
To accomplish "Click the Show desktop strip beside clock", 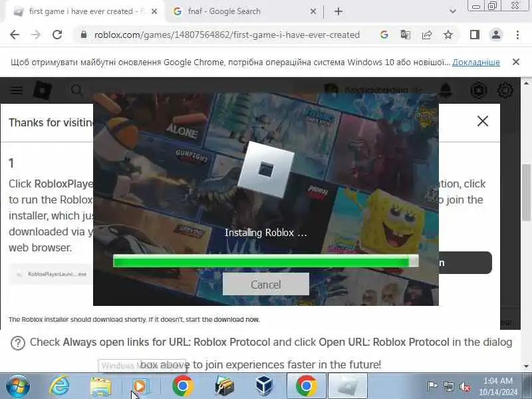I will tap(527, 386).
